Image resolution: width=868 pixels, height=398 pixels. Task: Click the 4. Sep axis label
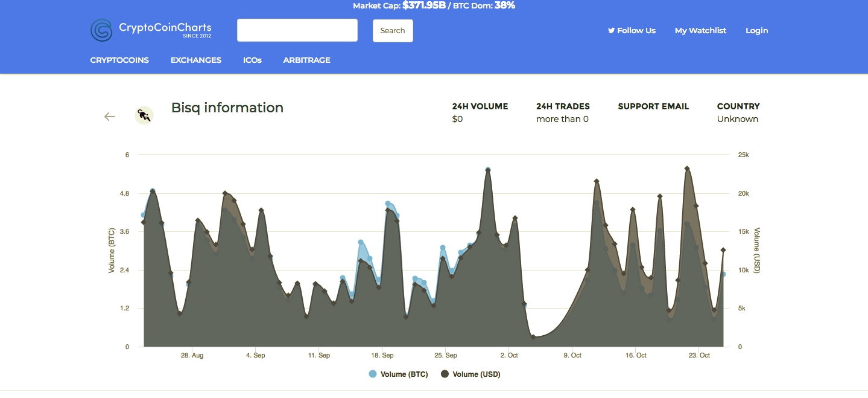(x=255, y=356)
